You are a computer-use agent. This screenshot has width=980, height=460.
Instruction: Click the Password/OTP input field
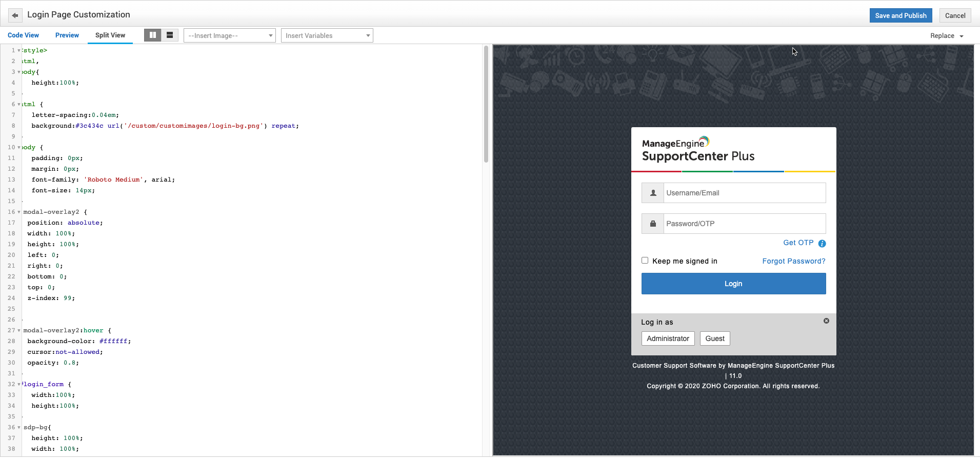745,224
